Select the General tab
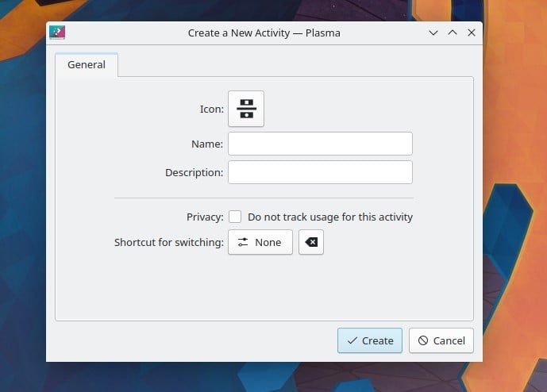Viewport: 547px width, 392px height. tap(87, 64)
